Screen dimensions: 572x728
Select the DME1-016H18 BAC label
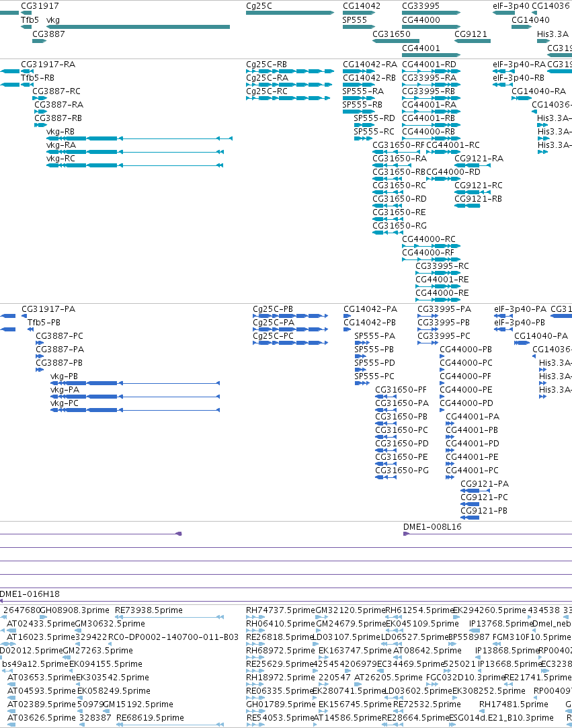(x=30, y=594)
